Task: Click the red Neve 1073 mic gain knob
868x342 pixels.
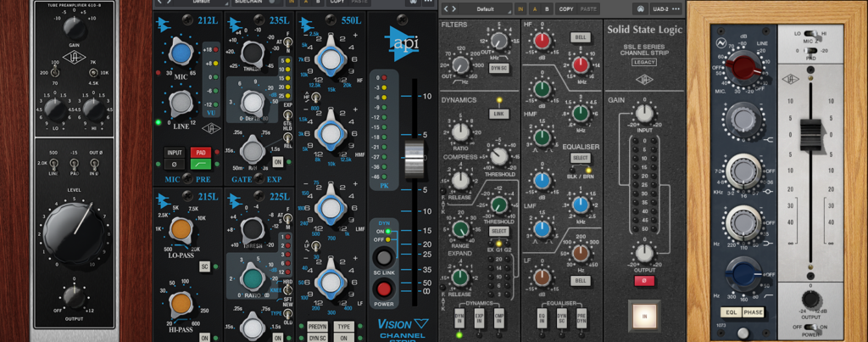Action: 743,64
